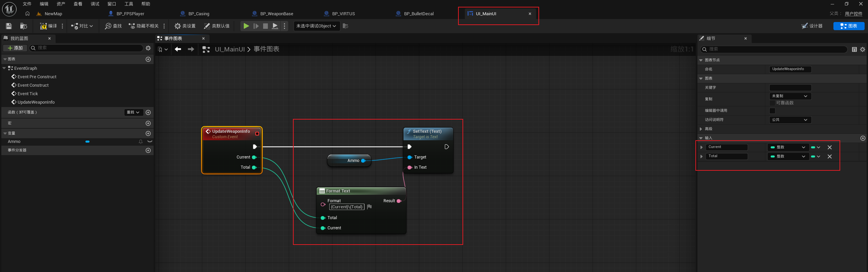Viewport: 868px width, 272px height.
Task: Toggle 隐藏不相关 hide unrelated nodes
Action: 144,26
